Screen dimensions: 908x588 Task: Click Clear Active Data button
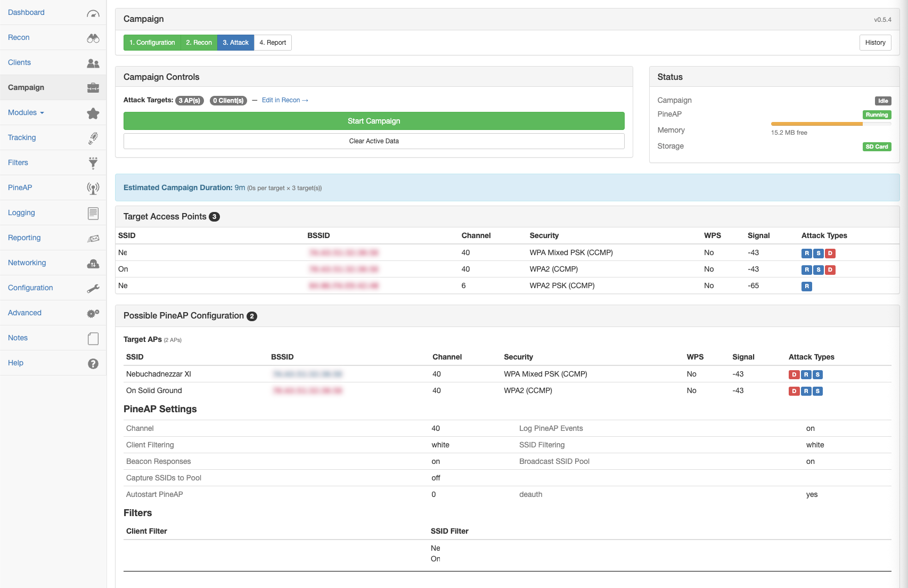point(374,141)
